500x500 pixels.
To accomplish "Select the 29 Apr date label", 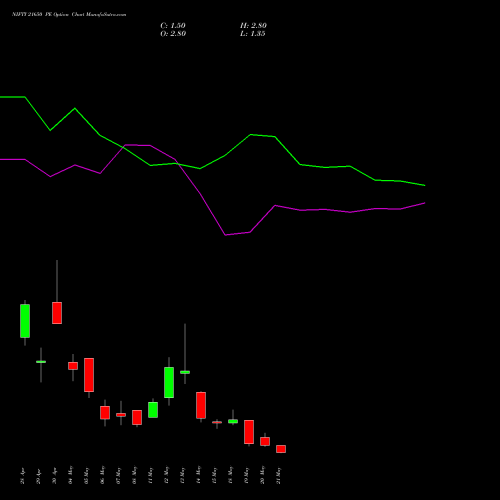I will point(38,476).
